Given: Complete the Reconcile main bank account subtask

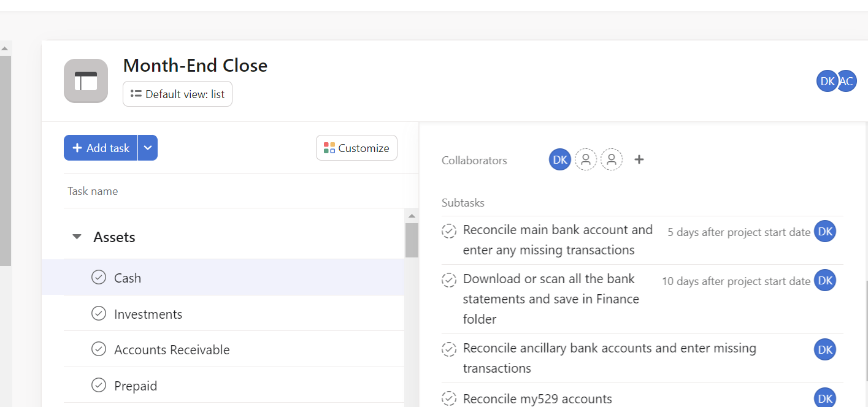Looking at the screenshot, I should click(x=449, y=231).
